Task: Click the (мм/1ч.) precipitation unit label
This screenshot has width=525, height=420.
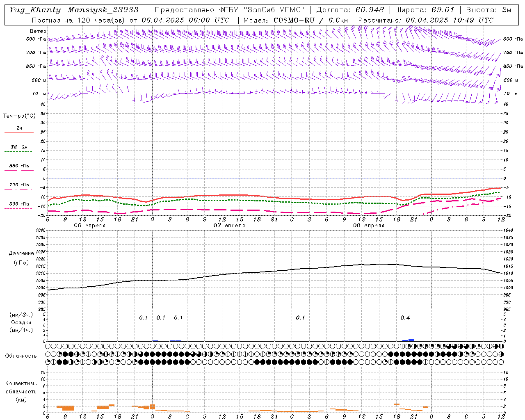Action: click(21, 330)
